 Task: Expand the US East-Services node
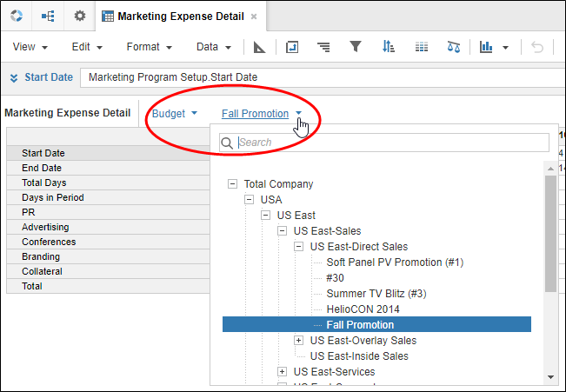point(283,372)
